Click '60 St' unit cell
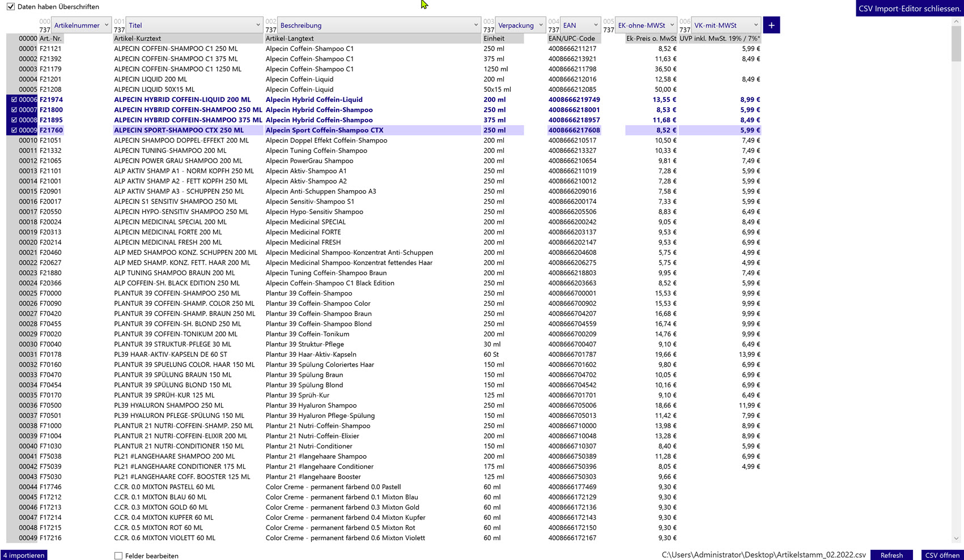The height and width of the screenshot is (560, 964). (491, 354)
